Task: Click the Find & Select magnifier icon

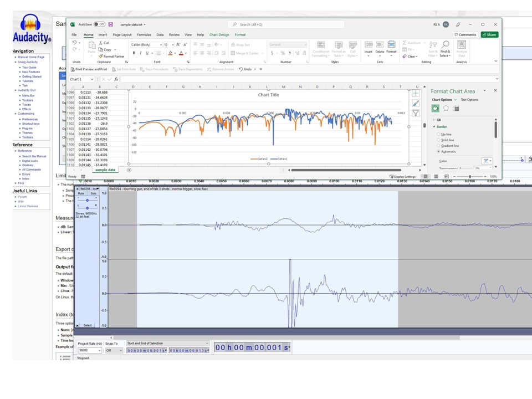Action: (446, 44)
